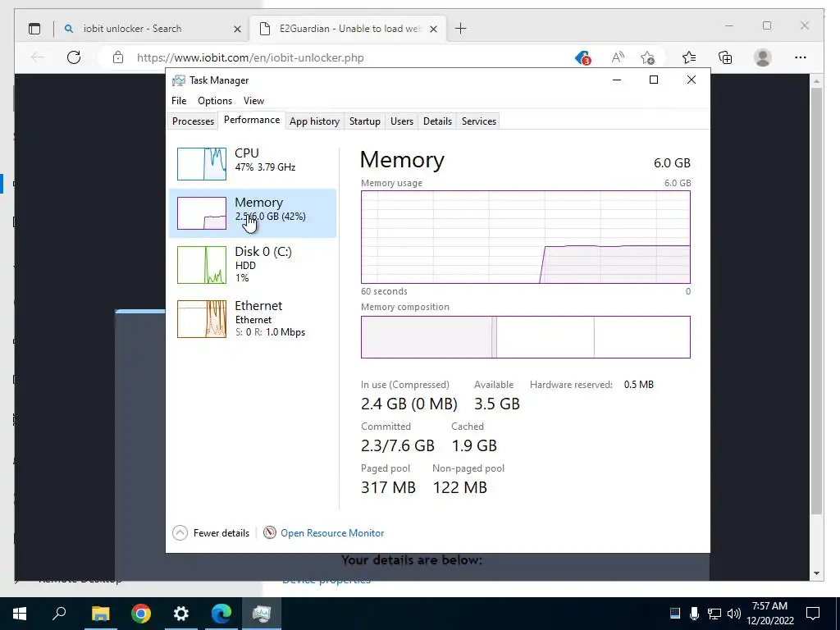Viewport: 840px width, 630px height.
Task: Open a new tab in Edge
Action: click(x=461, y=29)
